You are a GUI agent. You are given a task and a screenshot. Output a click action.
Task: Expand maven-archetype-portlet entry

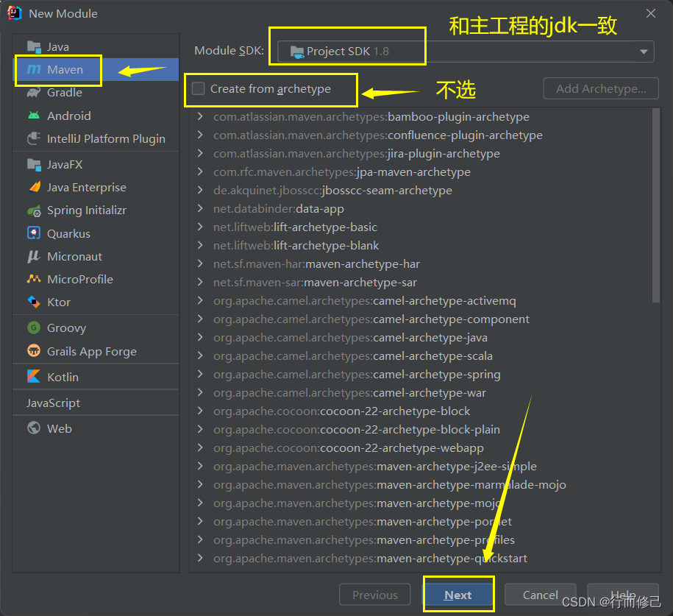click(x=200, y=521)
